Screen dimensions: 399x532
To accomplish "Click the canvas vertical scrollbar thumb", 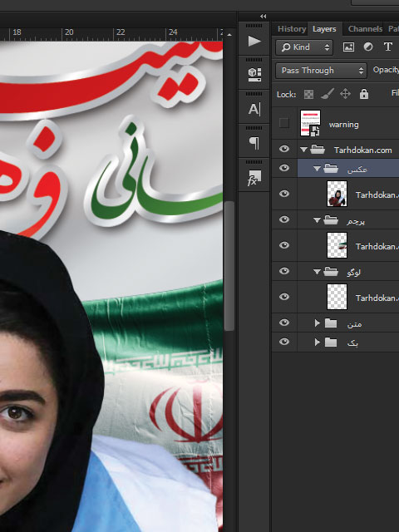I will [229, 266].
